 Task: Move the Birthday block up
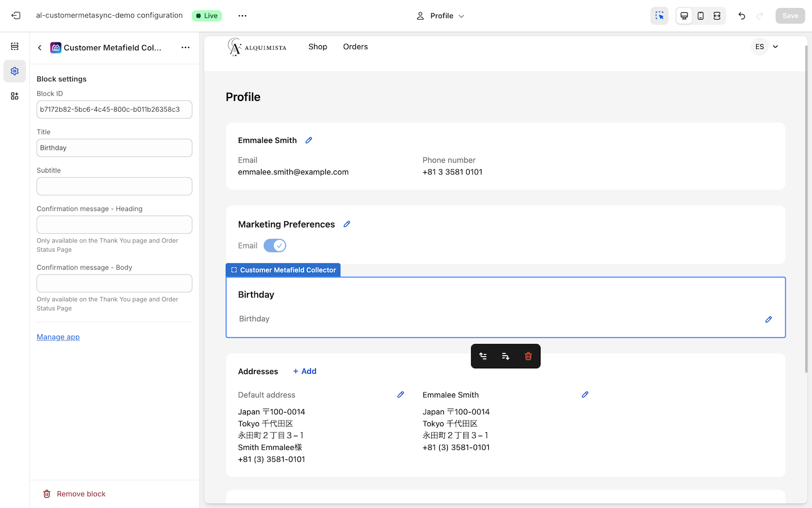[483, 356]
